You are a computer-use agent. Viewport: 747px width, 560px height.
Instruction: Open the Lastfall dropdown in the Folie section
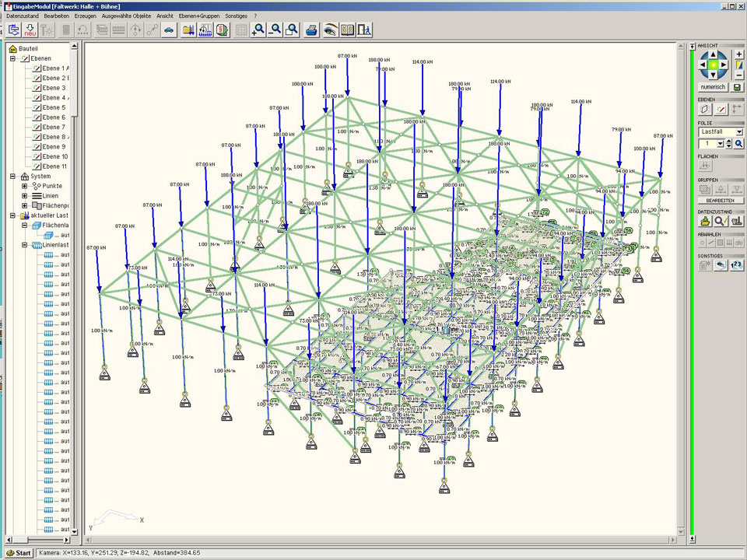pyautogui.click(x=738, y=132)
